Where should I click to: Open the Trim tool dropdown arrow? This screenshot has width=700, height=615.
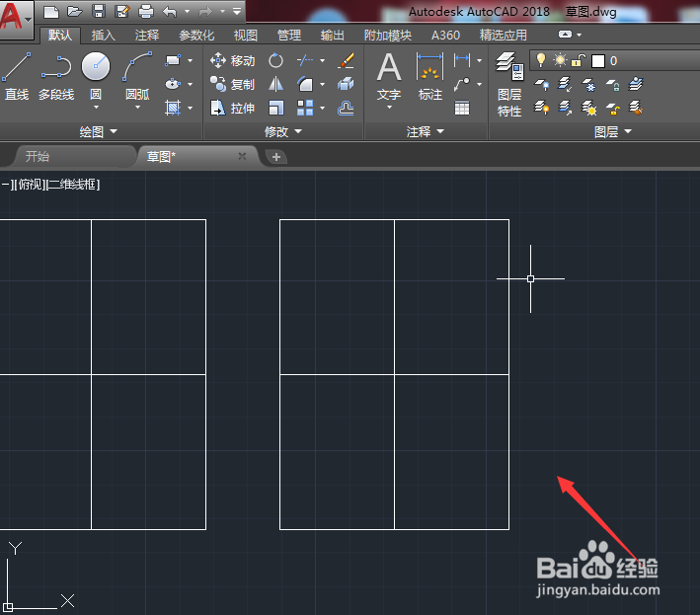tap(322, 60)
